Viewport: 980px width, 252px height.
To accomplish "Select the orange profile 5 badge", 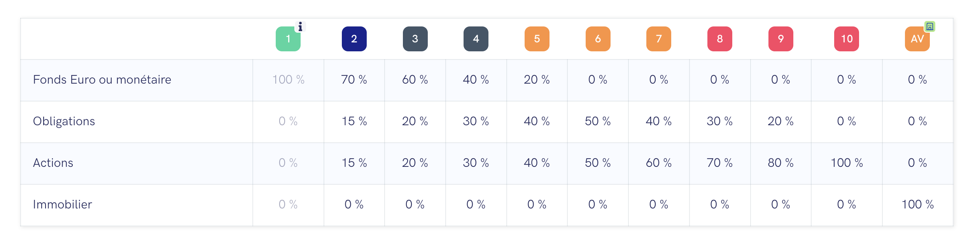I will point(537,39).
